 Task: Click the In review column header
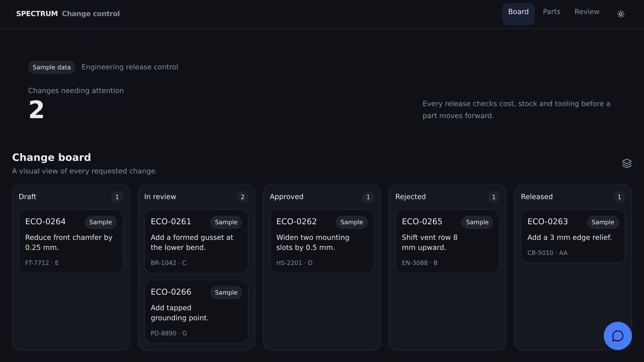[x=160, y=197]
